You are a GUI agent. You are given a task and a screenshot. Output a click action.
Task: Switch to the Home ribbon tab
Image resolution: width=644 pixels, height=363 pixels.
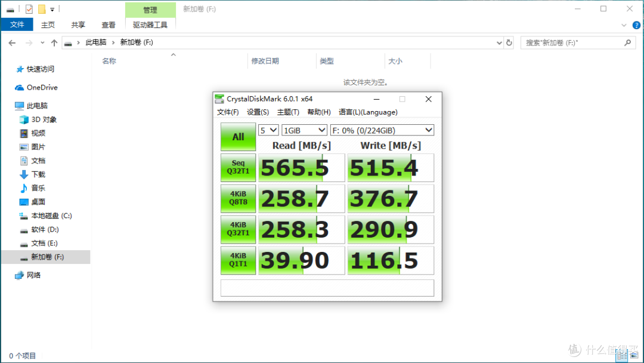(48, 24)
